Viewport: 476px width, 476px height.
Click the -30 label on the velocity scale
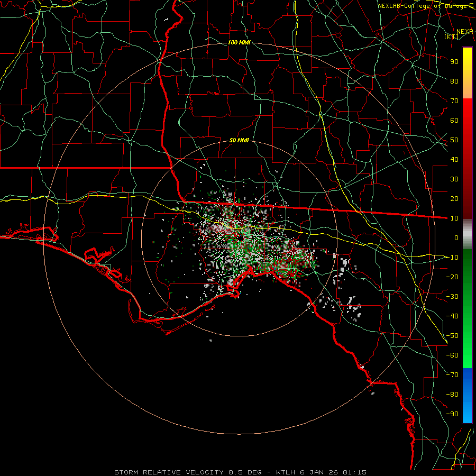(x=452, y=297)
